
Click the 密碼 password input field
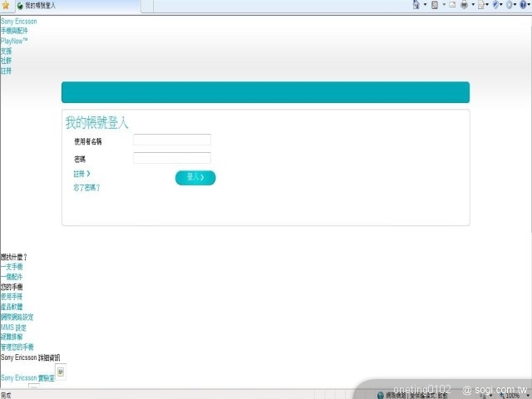click(172, 158)
